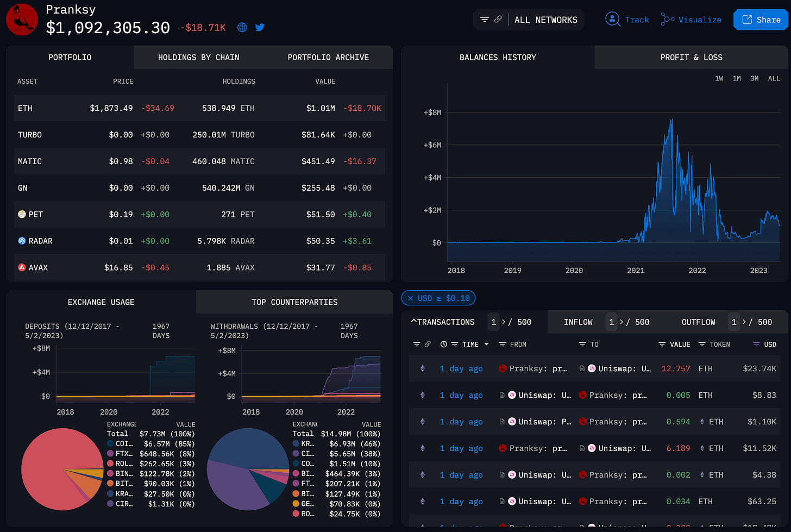Viewport: 791px width, 532px height.
Task: Open the purple USD column filter
Action: pos(756,345)
